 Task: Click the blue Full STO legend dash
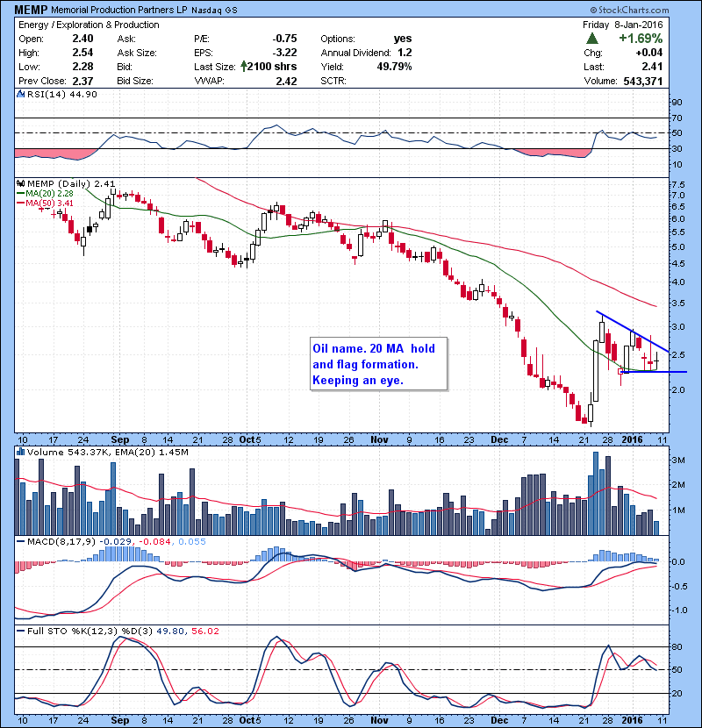pyautogui.click(x=21, y=631)
